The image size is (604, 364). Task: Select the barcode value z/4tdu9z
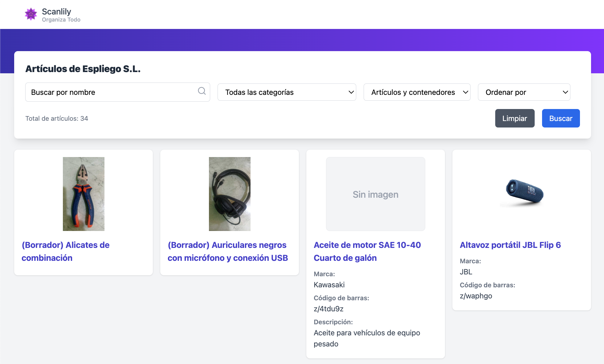pyautogui.click(x=329, y=309)
